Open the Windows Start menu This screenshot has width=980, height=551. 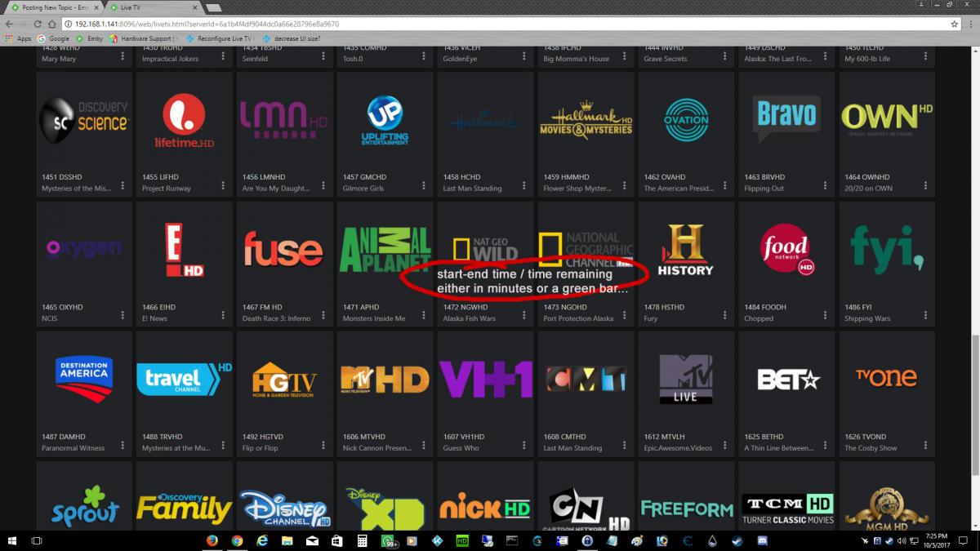click(x=13, y=540)
